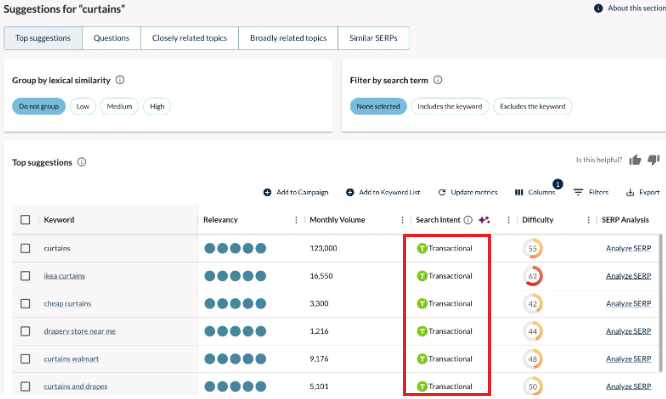Click the Update metrics refresh icon

[x=442, y=192]
